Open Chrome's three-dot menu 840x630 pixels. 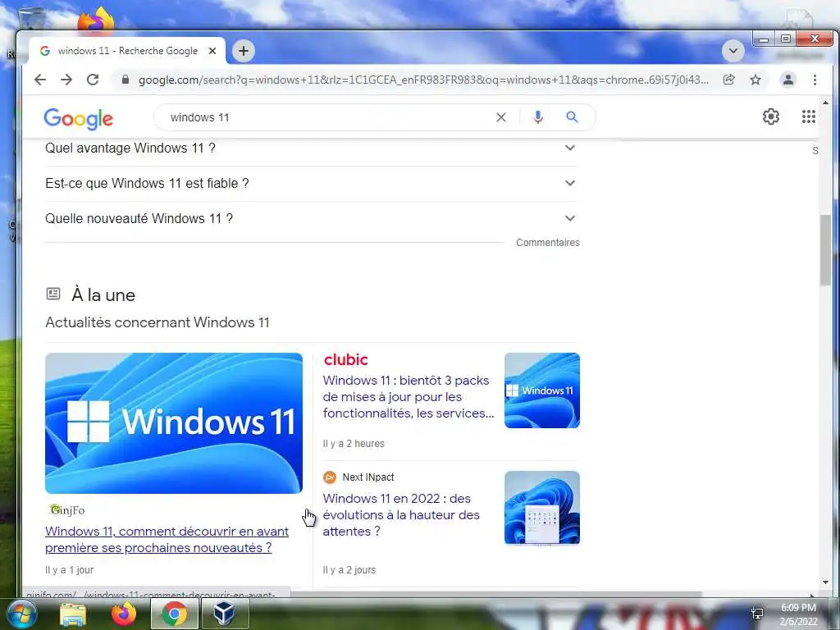815,80
